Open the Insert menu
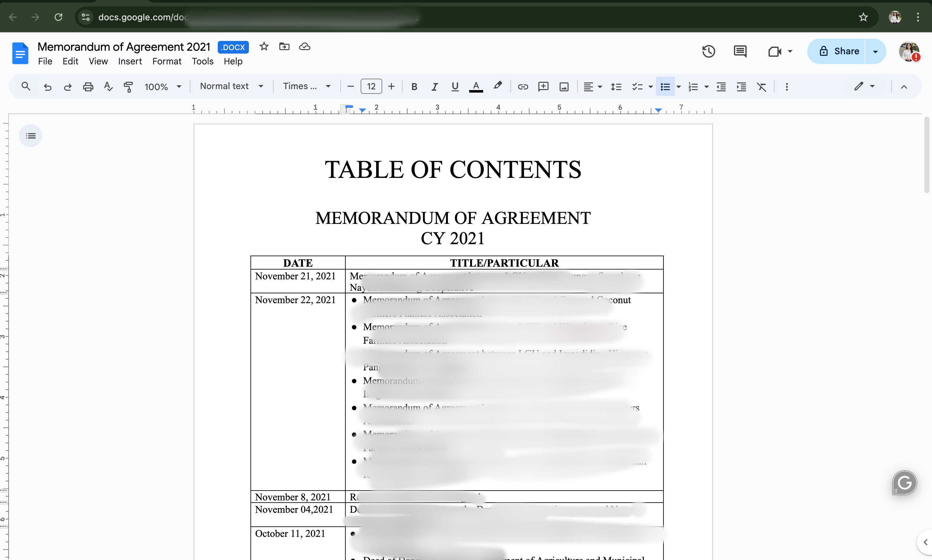The image size is (932, 560). [x=130, y=61]
